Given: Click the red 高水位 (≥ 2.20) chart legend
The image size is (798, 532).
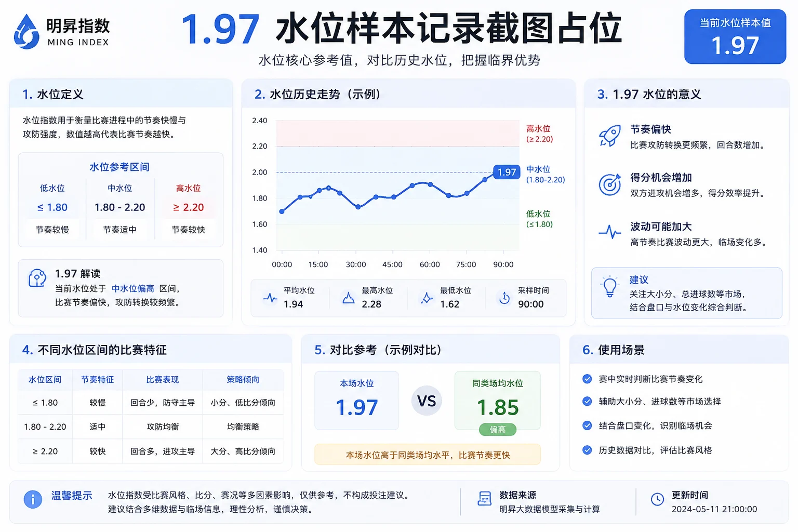Looking at the screenshot, I should point(539,134).
